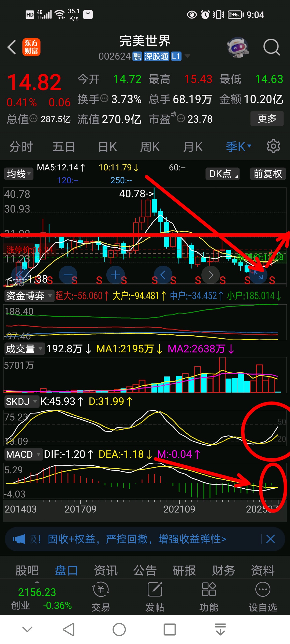This screenshot has width=290, height=644.
Task: Open the 交易 trade icon
Action: [101, 597]
